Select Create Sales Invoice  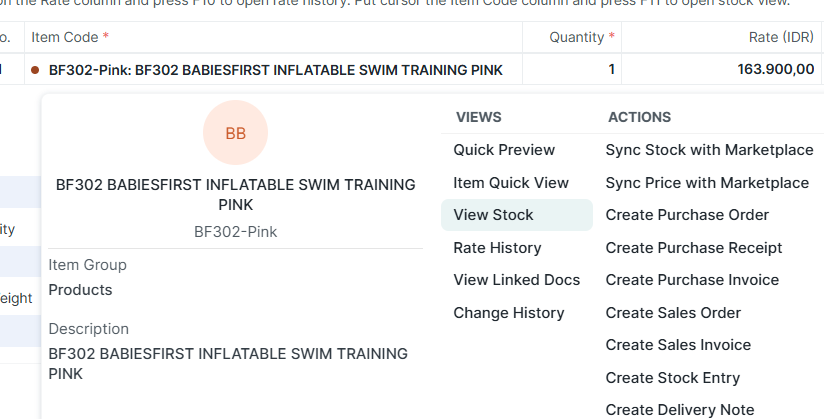click(x=678, y=345)
